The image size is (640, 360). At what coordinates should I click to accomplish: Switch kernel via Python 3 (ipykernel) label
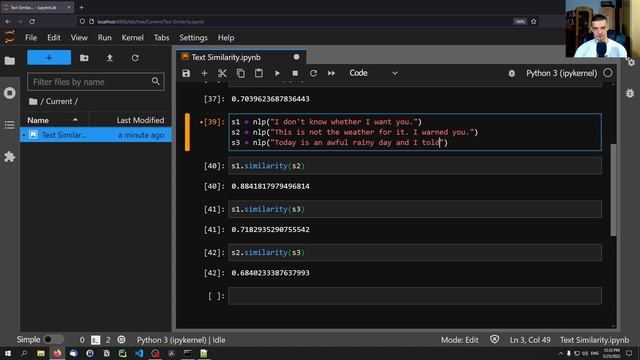(x=561, y=73)
